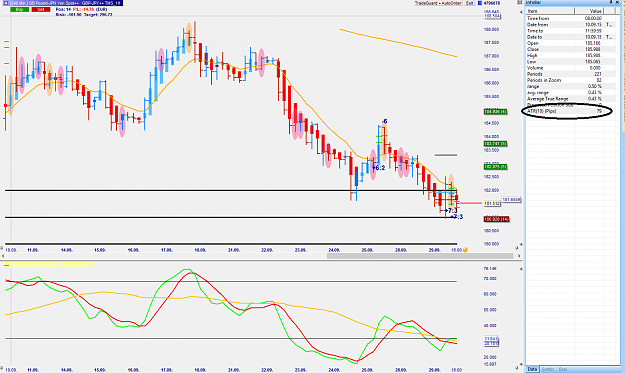Select the High row in Infobar
The image size is (625, 373).
tap(570, 55)
